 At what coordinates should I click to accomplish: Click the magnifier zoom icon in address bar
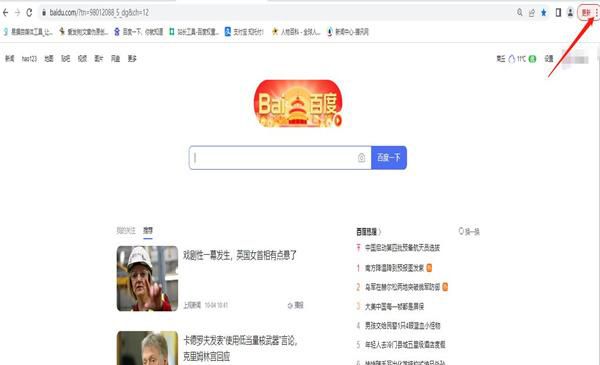click(520, 13)
